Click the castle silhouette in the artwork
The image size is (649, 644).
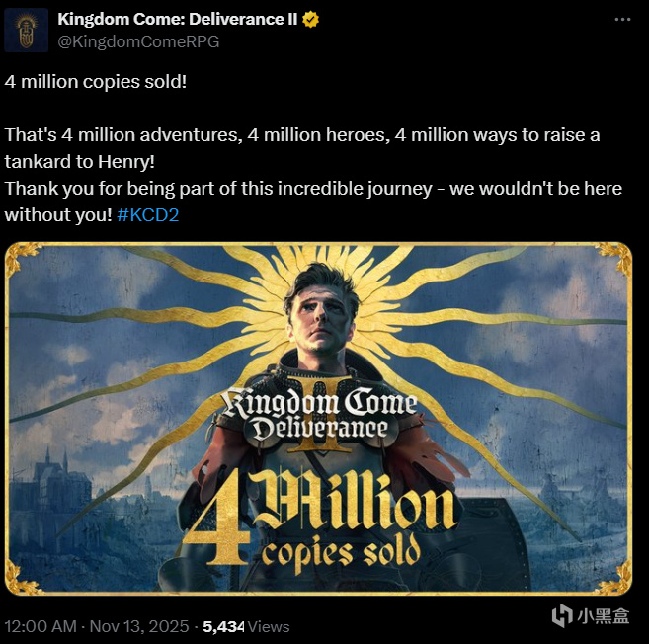coord(51,488)
